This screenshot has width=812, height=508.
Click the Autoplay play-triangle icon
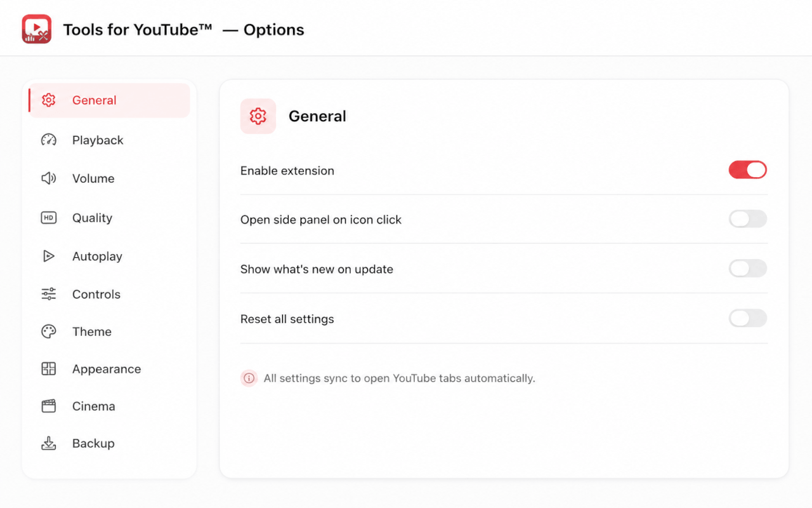click(x=49, y=257)
